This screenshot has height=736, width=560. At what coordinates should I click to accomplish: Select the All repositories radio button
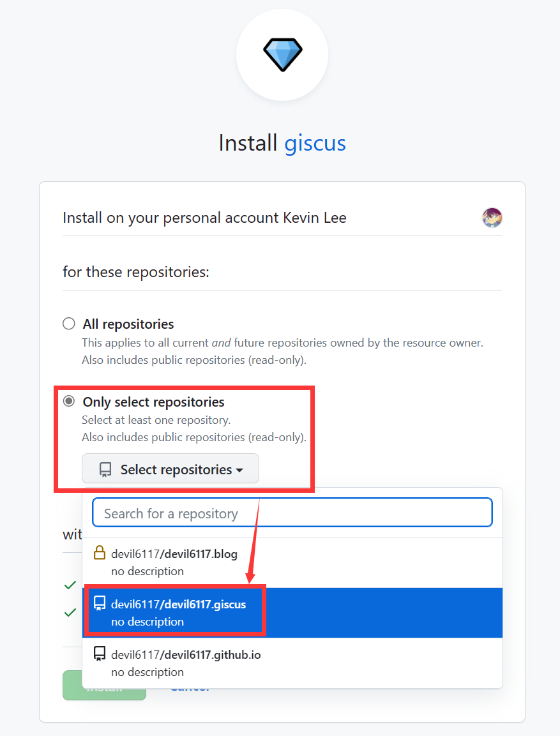click(69, 324)
